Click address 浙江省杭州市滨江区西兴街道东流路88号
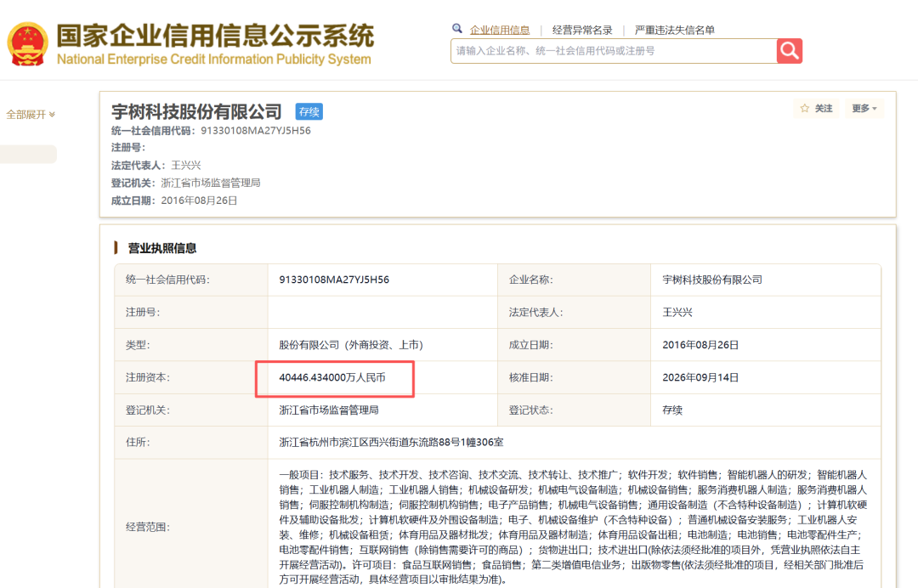The image size is (918, 588). 391,443
